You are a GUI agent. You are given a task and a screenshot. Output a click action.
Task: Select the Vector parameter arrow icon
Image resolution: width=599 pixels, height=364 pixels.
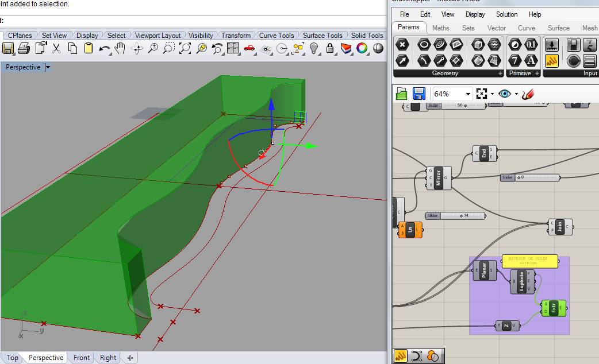click(x=402, y=60)
